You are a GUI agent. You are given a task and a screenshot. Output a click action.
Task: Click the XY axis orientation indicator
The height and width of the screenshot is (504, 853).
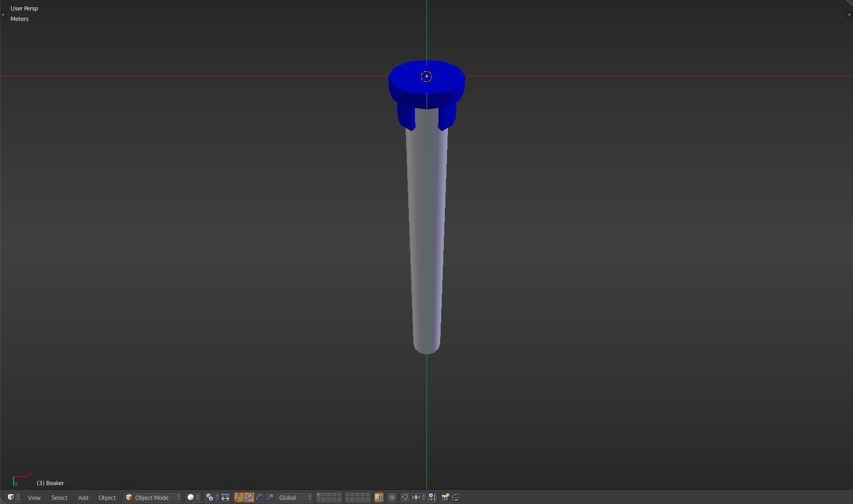21,479
